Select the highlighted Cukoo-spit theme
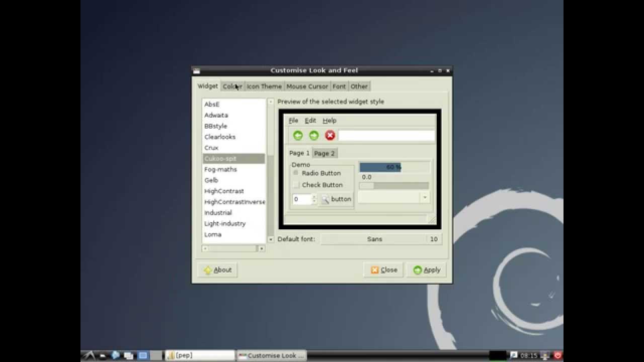This screenshot has width=644, height=362. click(234, 158)
